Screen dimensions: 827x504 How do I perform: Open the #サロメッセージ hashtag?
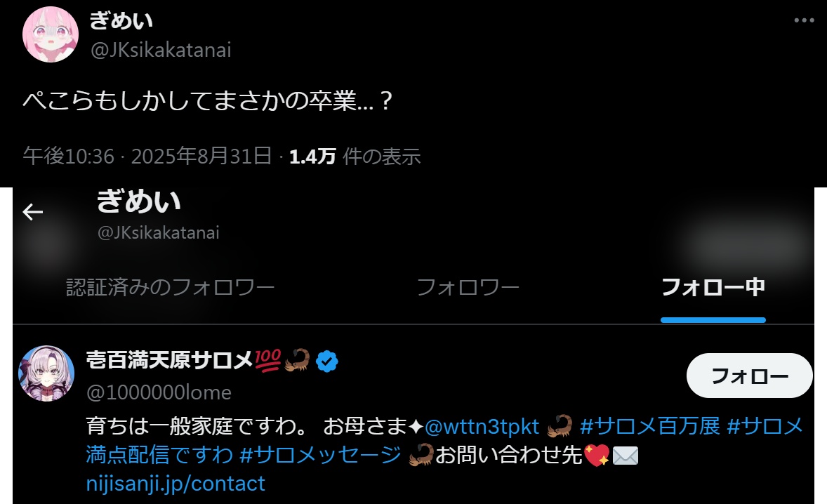pyautogui.click(x=321, y=454)
